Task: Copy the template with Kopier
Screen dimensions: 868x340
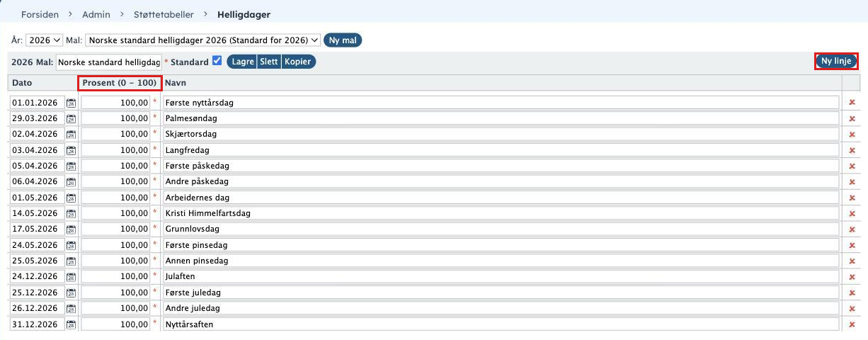Action: [298, 62]
